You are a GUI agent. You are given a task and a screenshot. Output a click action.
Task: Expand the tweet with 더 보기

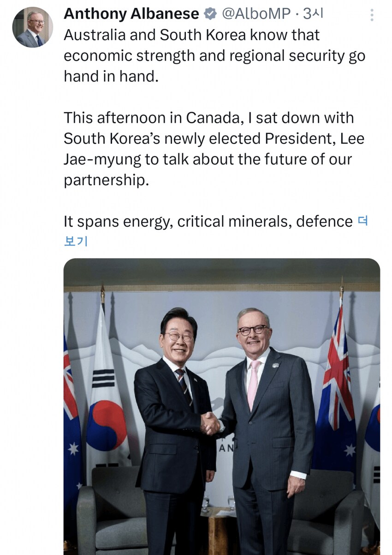[x=76, y=241]
